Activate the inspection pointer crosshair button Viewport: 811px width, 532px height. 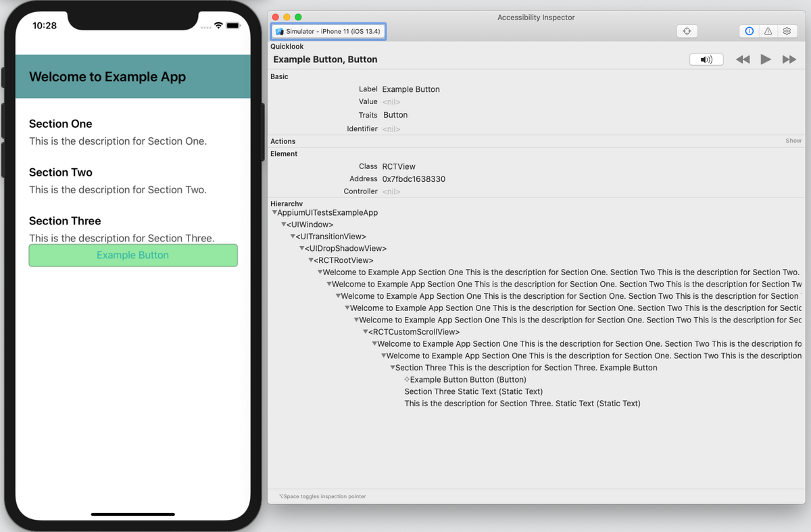tap(687, 32)
